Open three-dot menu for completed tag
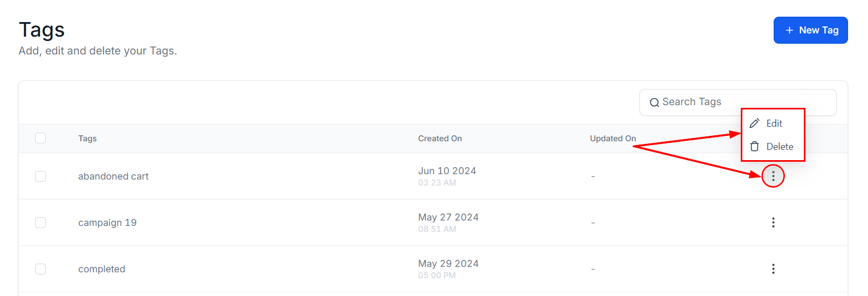The height and width of the screenshot is (296, 868). pyautogui.click(x=773, y=269)
